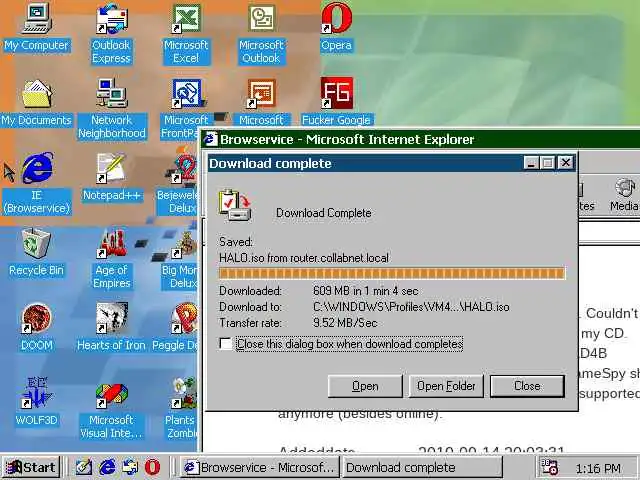Screen dimensions: 640x480
Task: Click the Browservice Internet Explorer title bar
Action: tap(420, 139)
